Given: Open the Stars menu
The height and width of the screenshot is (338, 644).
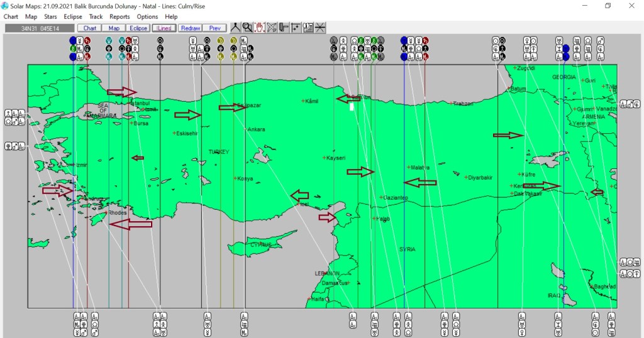Looking at the screenshot, I should 50,16.
